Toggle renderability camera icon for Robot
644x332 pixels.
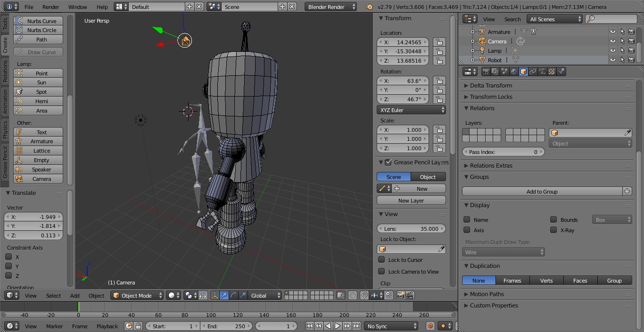tap(631, 60)
